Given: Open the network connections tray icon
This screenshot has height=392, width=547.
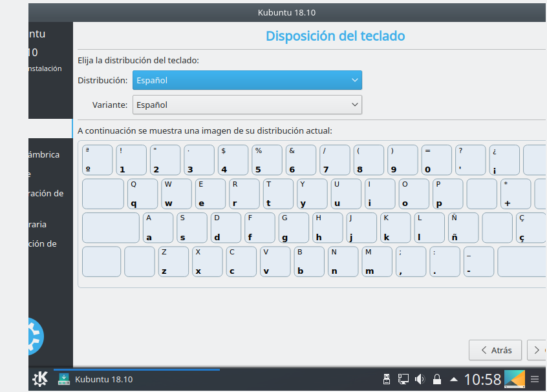Looking at the screenshot, I should pos(403,379).
